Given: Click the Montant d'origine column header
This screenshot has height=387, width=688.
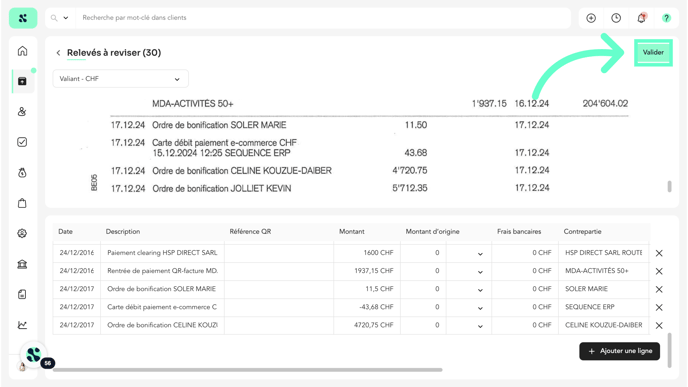Looking at the screenshot, I should (432, 232).
